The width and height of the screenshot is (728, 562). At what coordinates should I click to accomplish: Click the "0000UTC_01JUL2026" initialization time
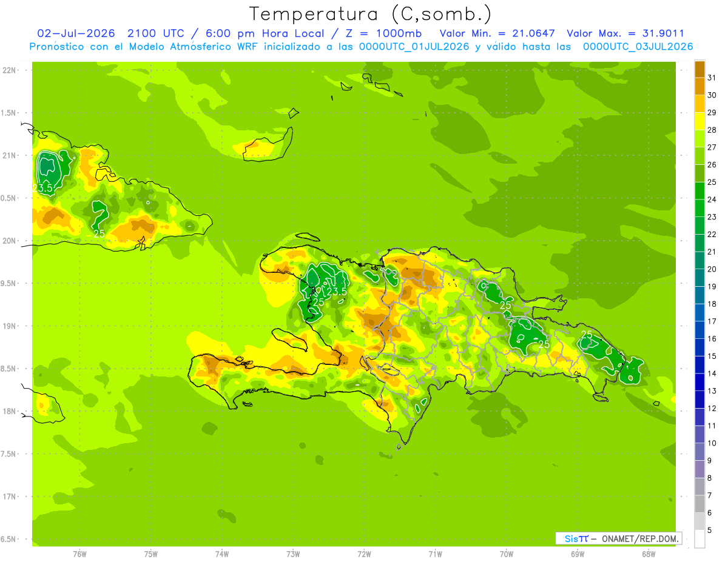(414, 47)
